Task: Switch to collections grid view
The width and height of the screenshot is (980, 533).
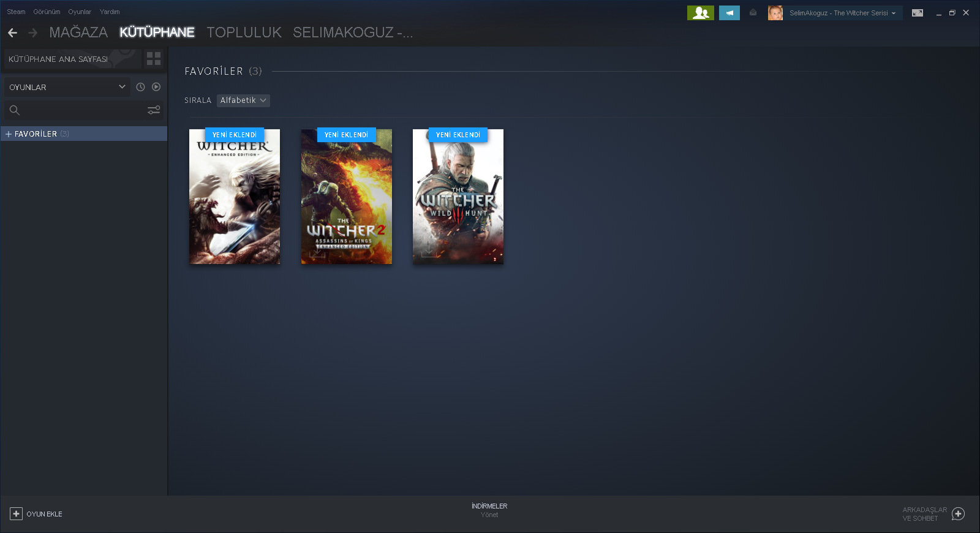Action: [154, 59]
